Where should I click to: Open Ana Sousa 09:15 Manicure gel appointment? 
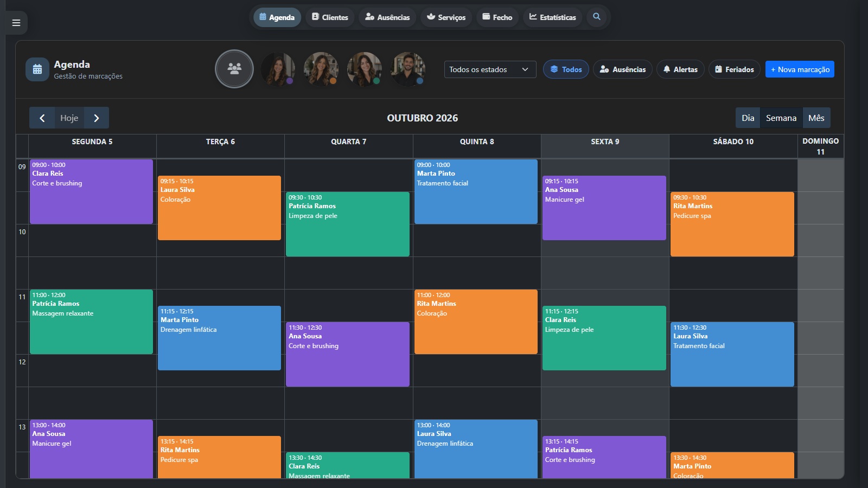[x=604, y=208]
